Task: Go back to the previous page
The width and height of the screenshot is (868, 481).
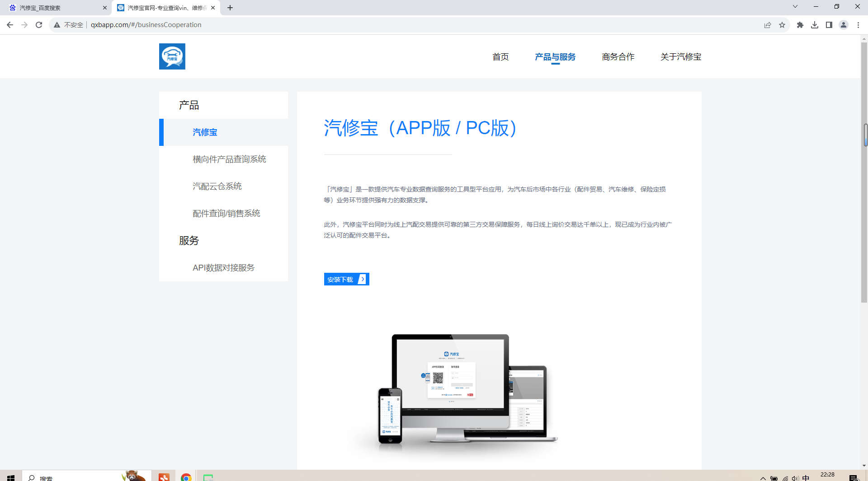Action: 10,25
